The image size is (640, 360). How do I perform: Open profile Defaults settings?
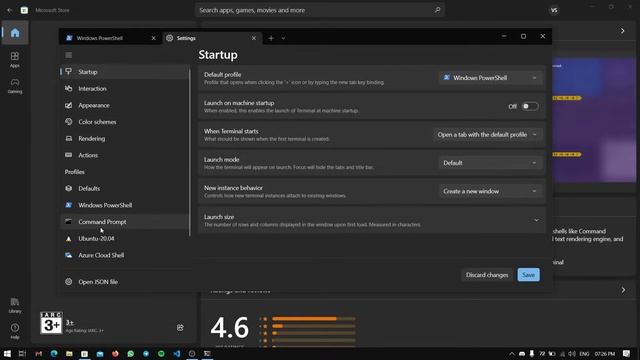[x=124, y=189]
